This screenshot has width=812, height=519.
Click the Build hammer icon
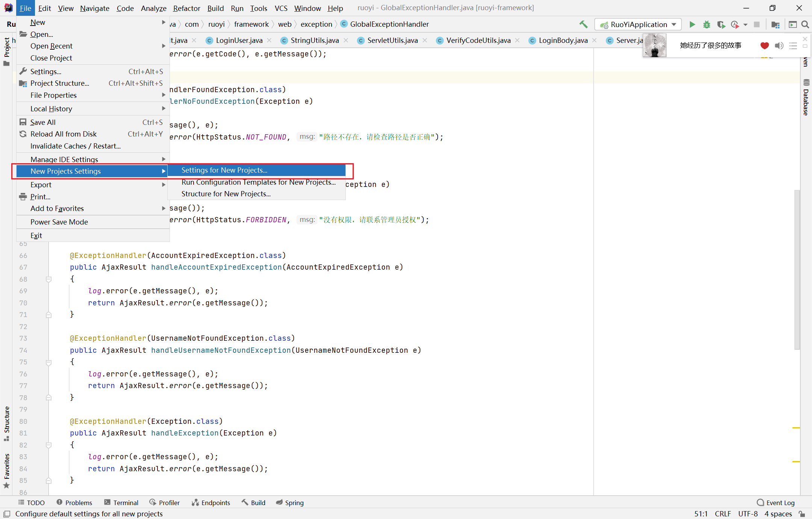pyautogui.click(x=583, y=24)
